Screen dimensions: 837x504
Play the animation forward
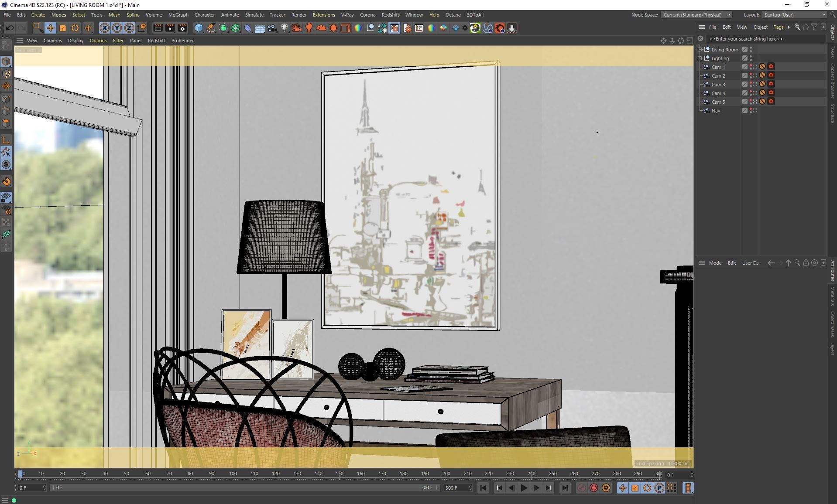click(x=524, y=488)
